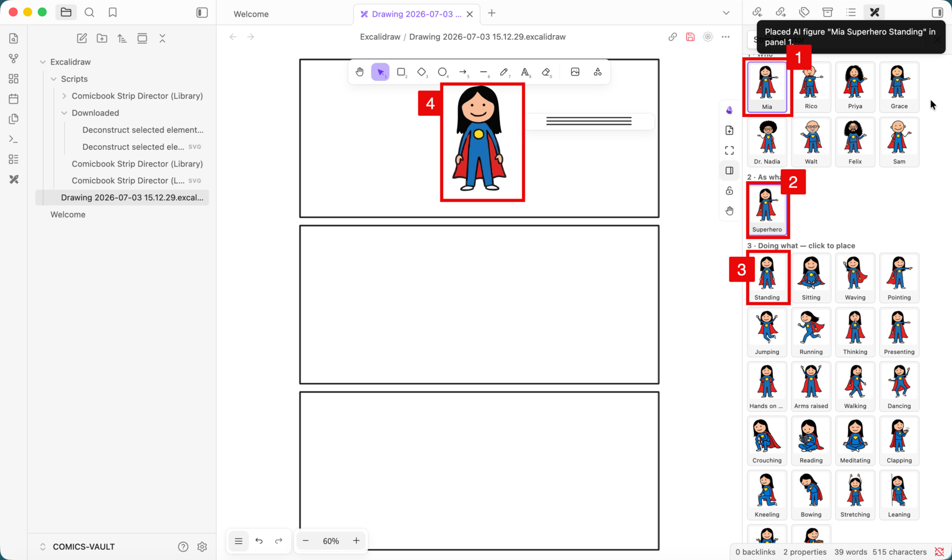Open the Outline pane tab
The height and width of the screenshot is (560, 952).
(851, 12)
